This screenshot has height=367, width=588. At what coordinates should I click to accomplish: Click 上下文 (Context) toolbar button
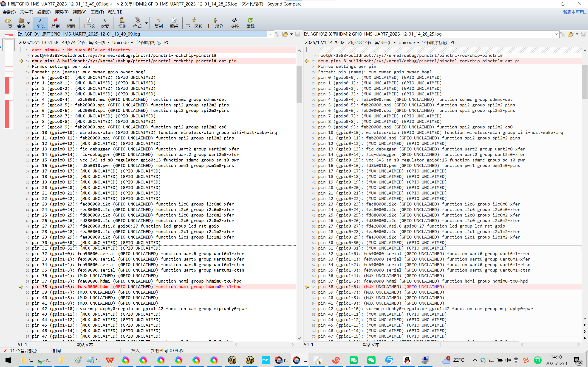click(x=89, y=23)
